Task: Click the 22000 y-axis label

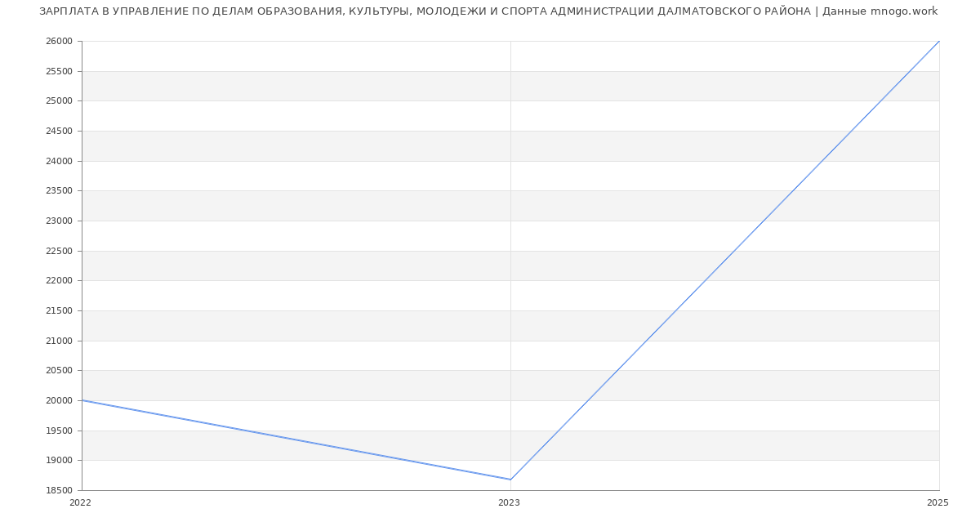Action: coord(60,281)
